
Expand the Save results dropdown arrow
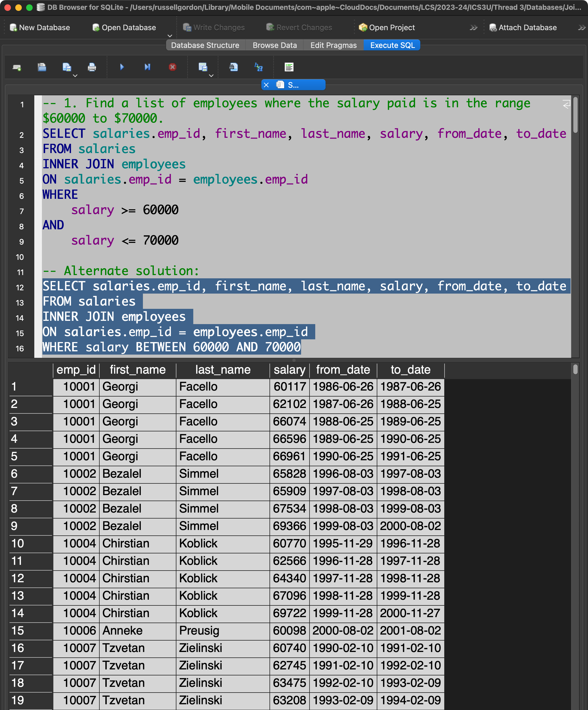211,76
